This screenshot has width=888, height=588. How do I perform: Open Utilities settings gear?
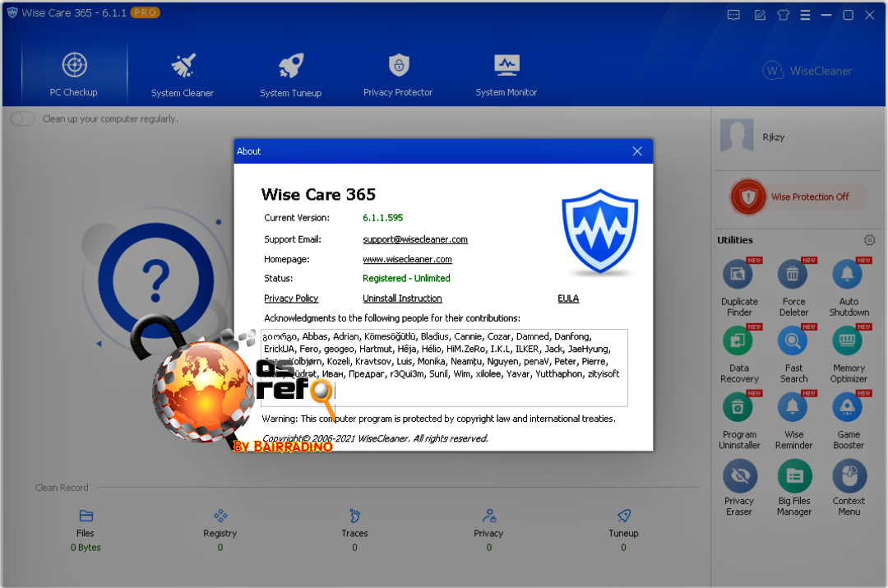point(869,240)
